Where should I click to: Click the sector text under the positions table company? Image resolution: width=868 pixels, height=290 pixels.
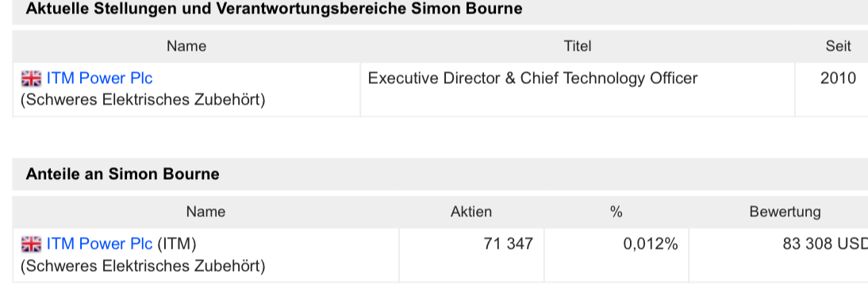pos(143,101)
